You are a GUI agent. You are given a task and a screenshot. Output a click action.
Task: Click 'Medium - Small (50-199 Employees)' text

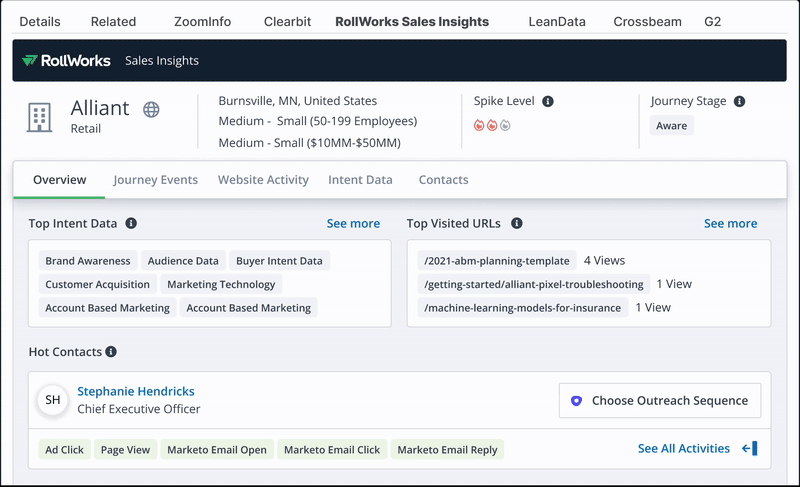pos(318,121)
